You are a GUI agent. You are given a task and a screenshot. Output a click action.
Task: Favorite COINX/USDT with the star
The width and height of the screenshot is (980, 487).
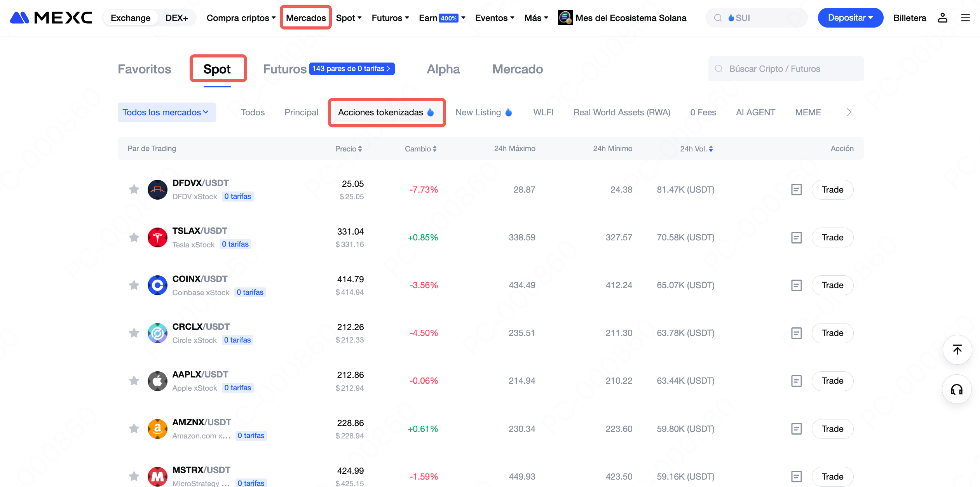click(134, 285)
